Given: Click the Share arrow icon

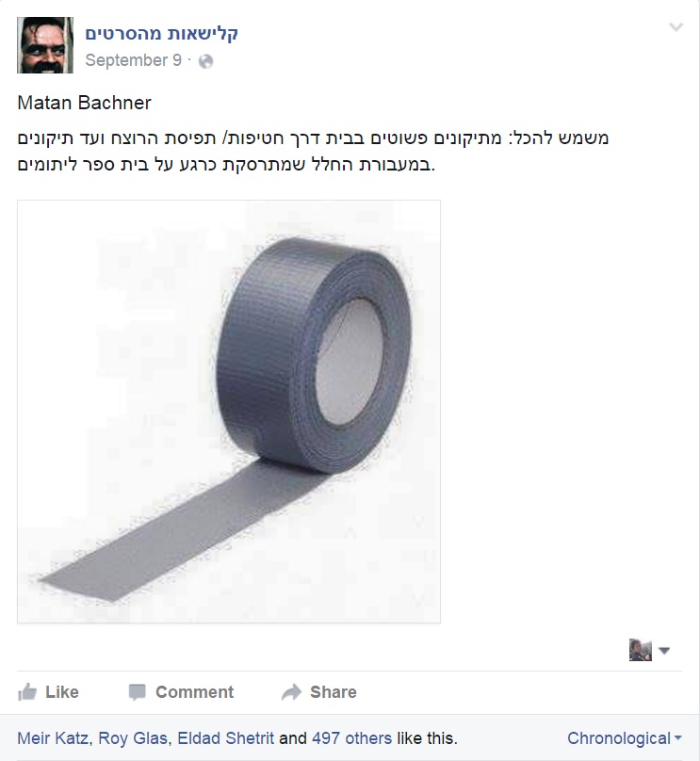Looking at the screenshot, I should [x=291, y=692].
